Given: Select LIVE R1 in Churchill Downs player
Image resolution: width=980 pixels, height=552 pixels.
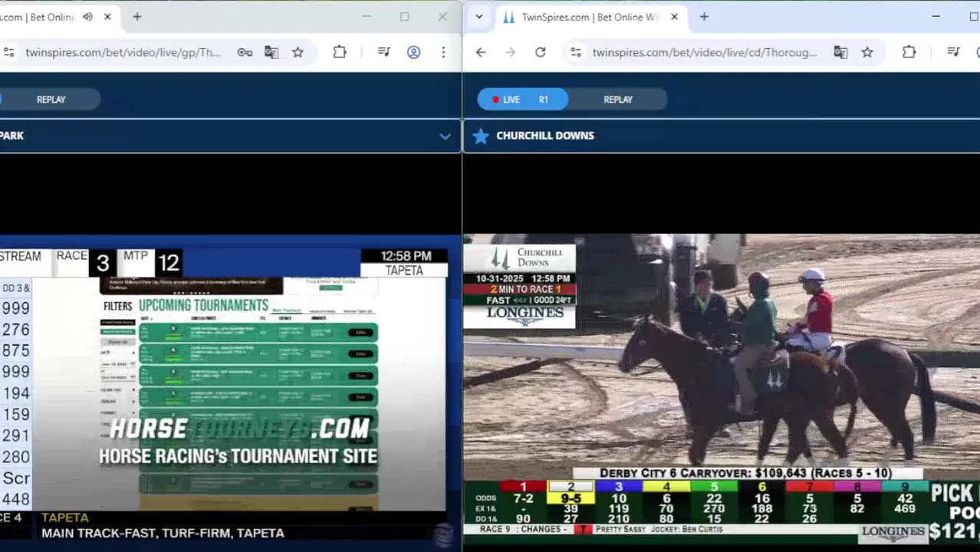Looking at the screenshot, I should coord(522,100).
